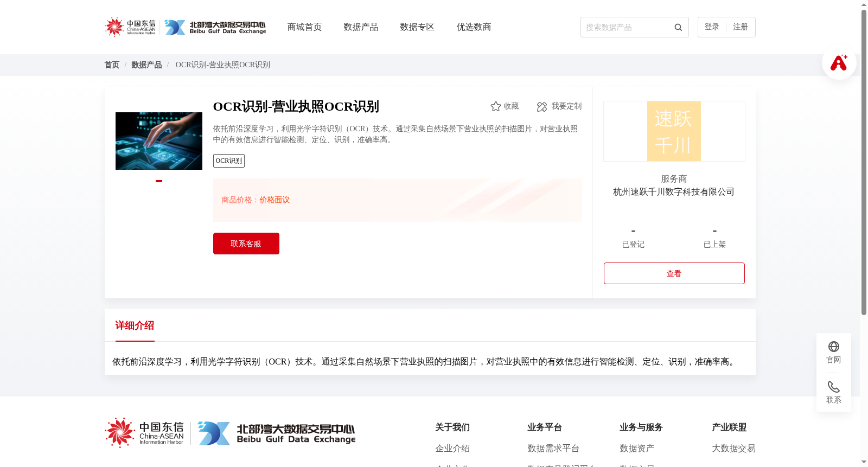Image resolution: width=868 pixels, height=467 pixels.
Task: Click footer heading 产业联盟
Action: 729,427
